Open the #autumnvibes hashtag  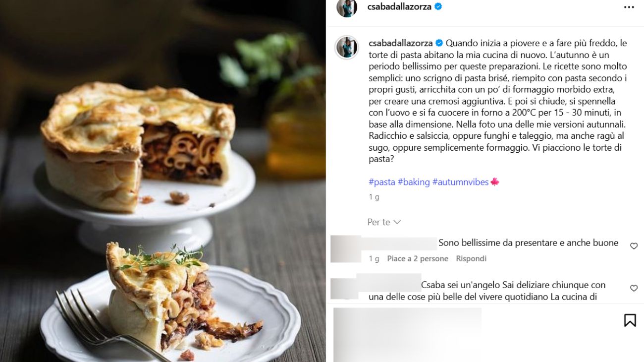click(460, 182)
